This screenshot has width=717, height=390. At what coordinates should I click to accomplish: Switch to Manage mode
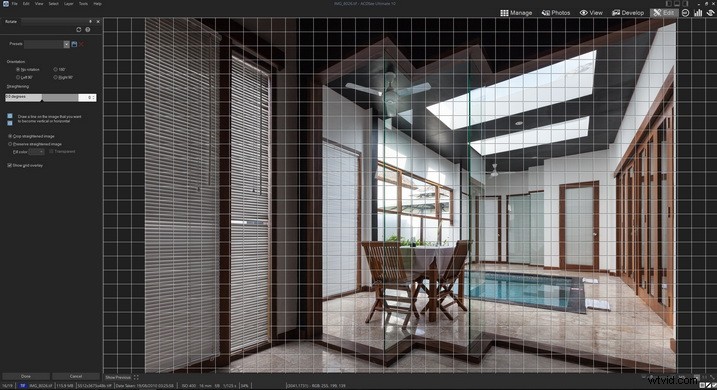[x=516, y=13]
